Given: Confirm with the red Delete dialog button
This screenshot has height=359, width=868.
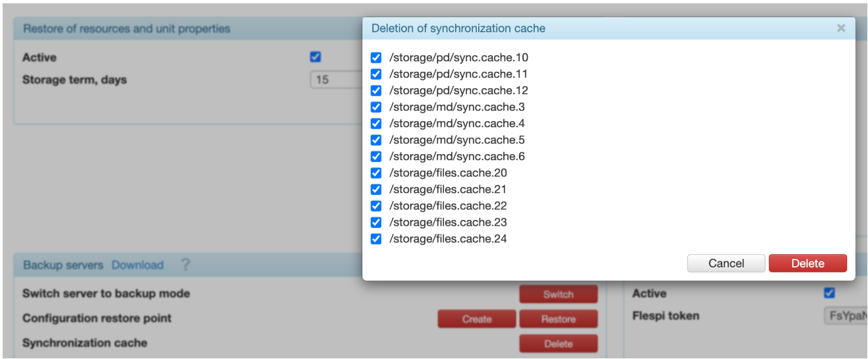Looking at the screenshot, I should click(807, 263).
